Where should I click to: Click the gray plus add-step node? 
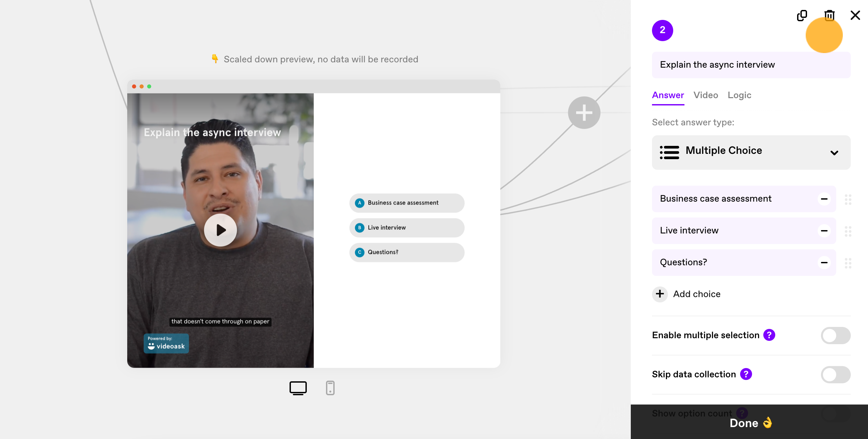pos(584,113)
